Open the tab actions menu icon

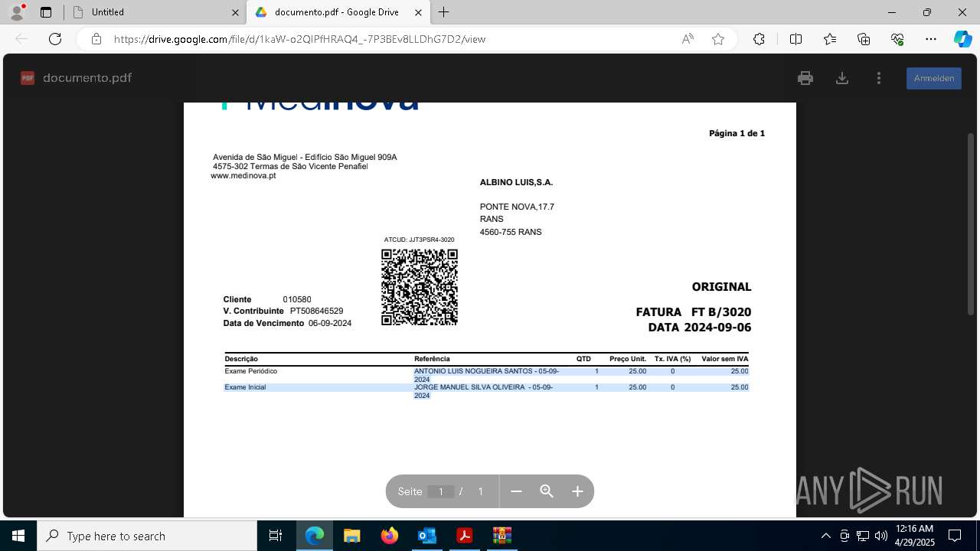tap(46, 12)
